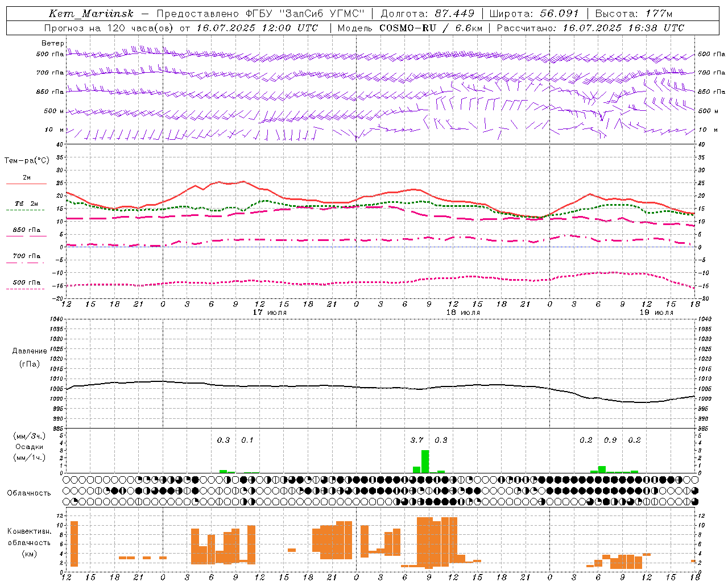Click the provider text ФГБУ "ЗапСиб УГМС"
The image size is (728, 582).
[x=305, y=14]
